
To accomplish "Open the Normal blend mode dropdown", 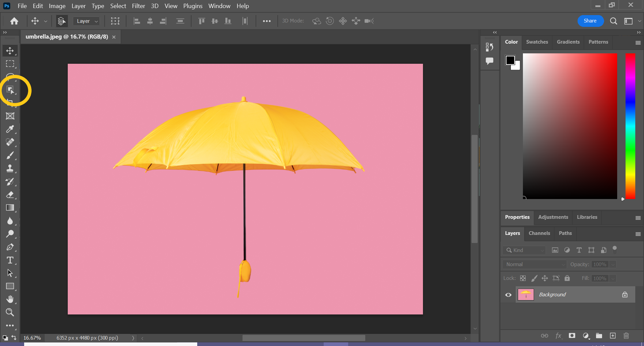I will [534, 264].
